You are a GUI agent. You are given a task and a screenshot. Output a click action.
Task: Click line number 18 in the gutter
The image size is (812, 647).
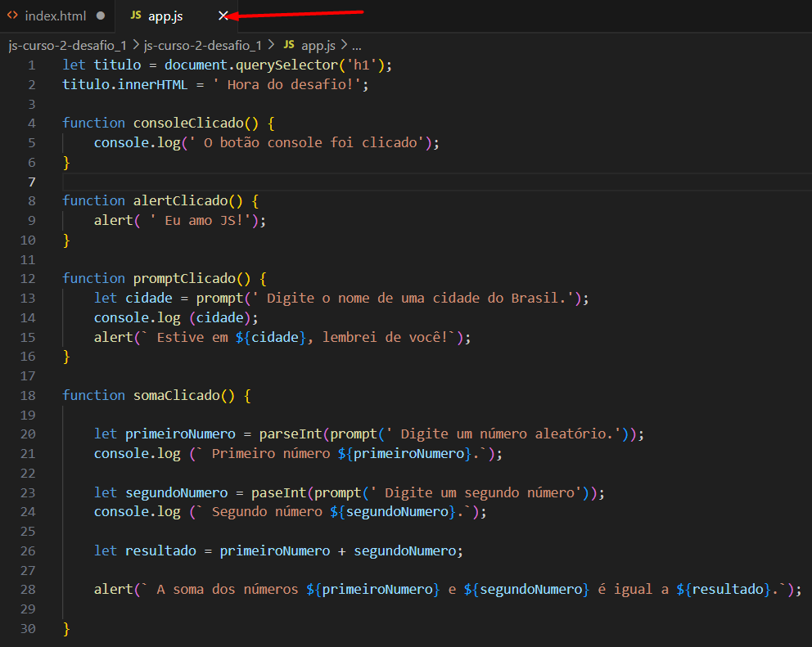(28, 396)
